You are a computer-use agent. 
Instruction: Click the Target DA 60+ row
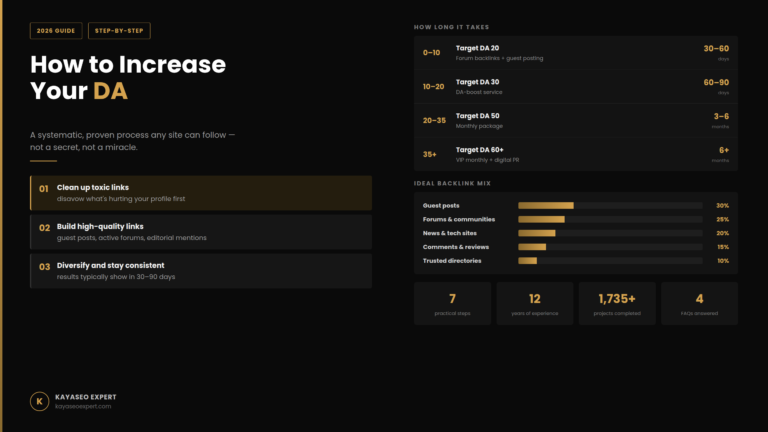point(576,154)
